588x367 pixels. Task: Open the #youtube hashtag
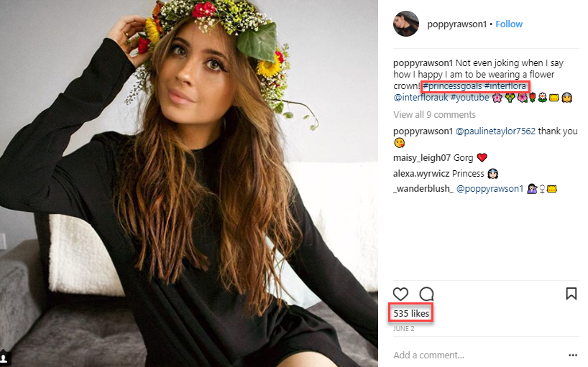click(x=470, y=98)
